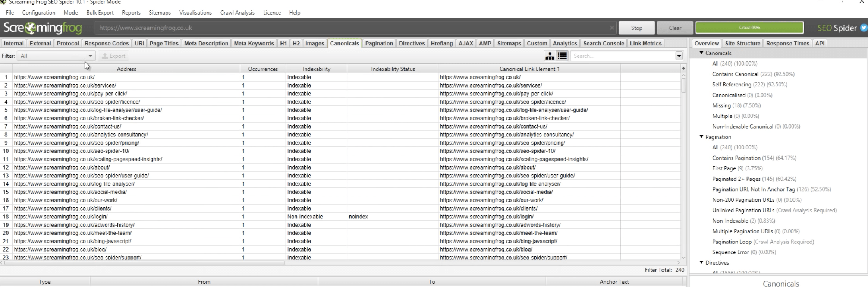This screenshot has height=287, width=868.
Task: Sort by Canonical Link Element 1 header
Action: click(x=529, y=69)
